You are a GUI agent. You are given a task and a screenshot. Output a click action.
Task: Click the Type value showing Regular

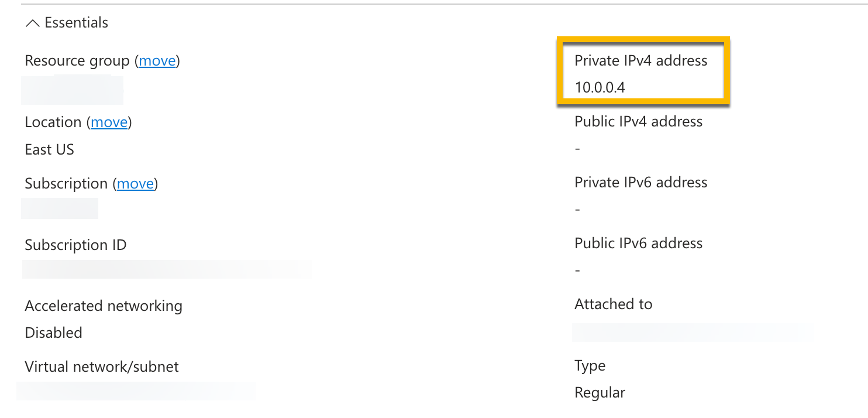tap(600, 392)
